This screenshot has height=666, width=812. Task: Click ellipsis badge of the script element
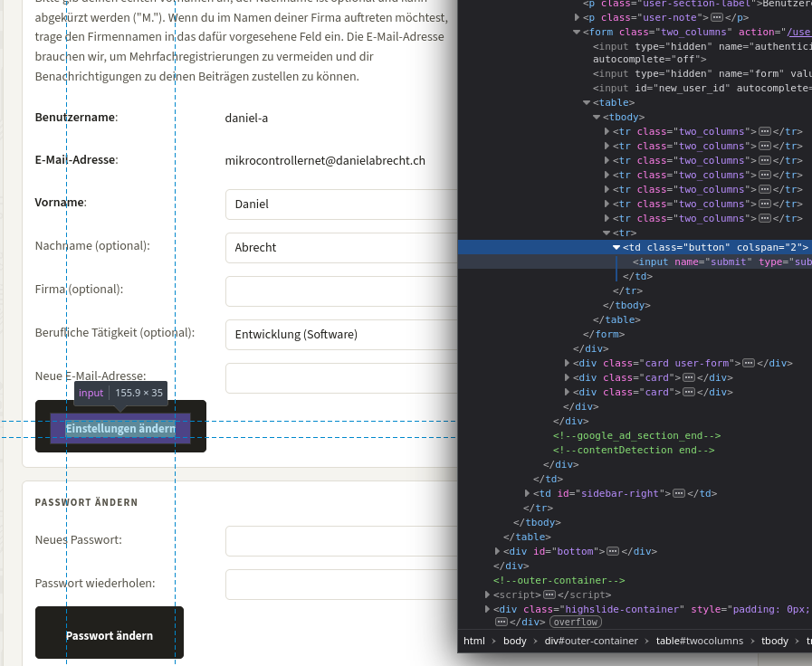tap(549, 595)
